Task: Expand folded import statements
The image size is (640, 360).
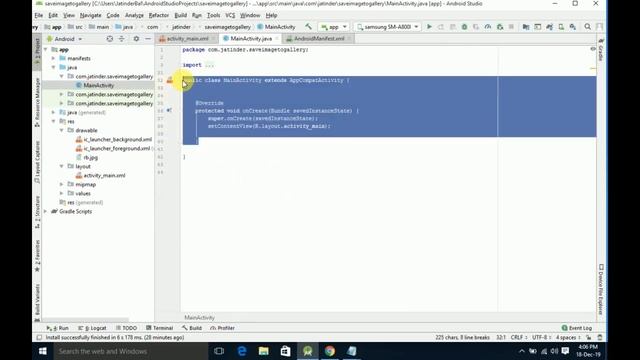Action: pos(209,65)
